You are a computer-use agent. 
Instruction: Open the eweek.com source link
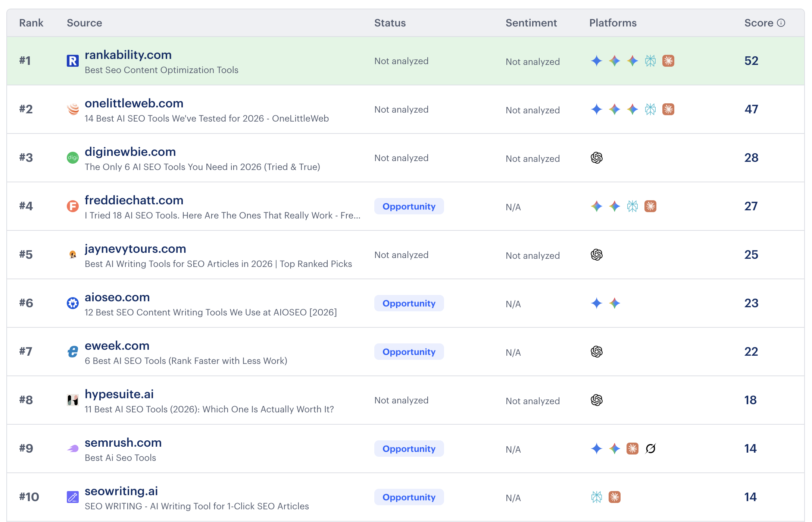(117, 346)
